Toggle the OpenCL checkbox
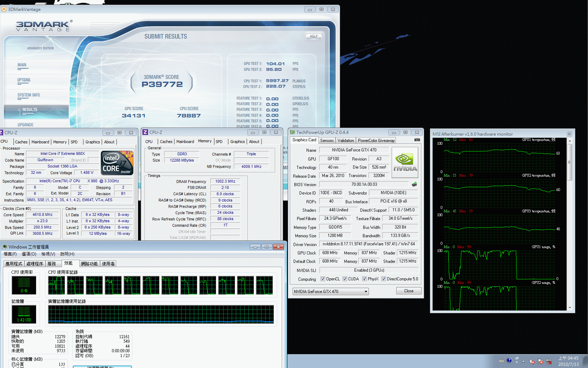Viewport: 588px width, 368px height. point(323,279)
